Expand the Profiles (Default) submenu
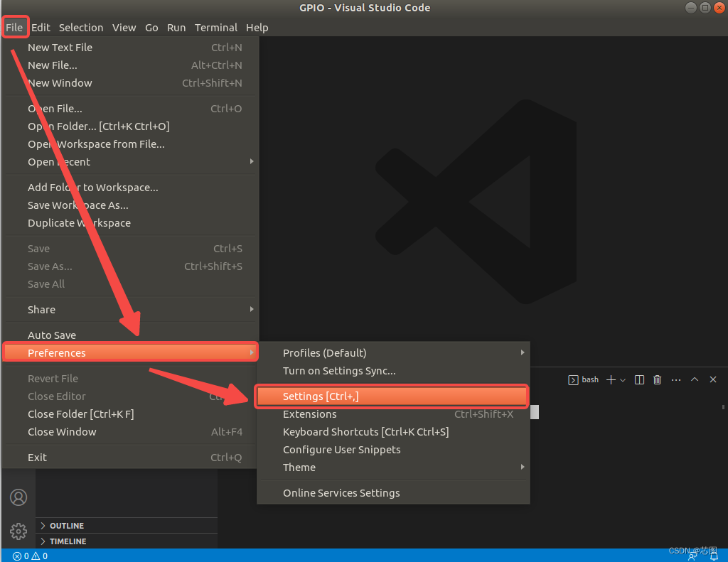Image resolution: width=728 pixels, height=562 pixels. click(324, 352)
